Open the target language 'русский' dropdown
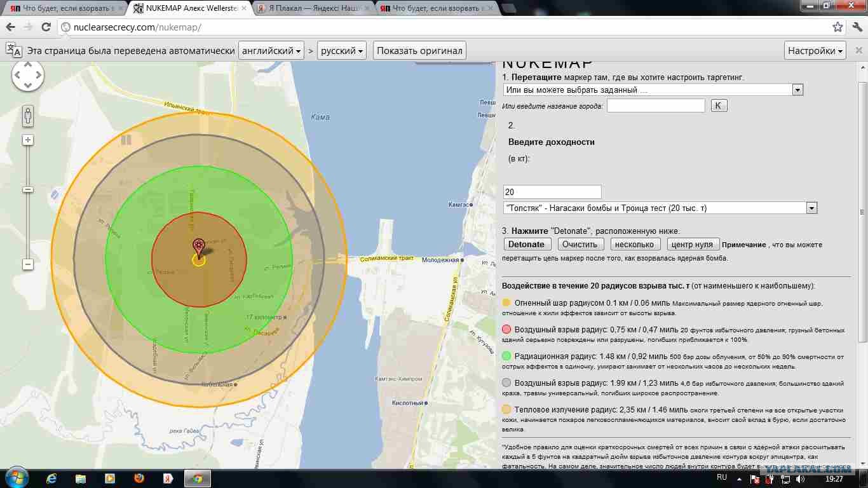Image resolution: width=868 pixels, height=488 pixels. pyautogui.click(x=342, y=51)
